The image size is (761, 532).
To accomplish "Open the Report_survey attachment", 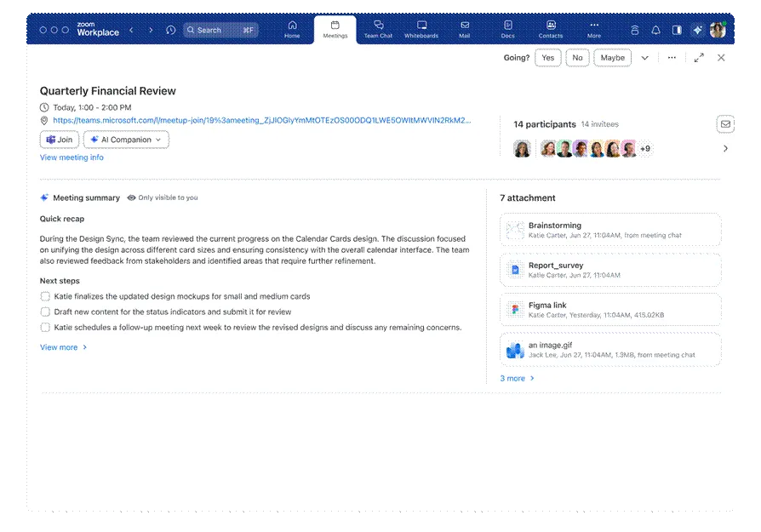I will pyautogui.click(x=610, y=269).
